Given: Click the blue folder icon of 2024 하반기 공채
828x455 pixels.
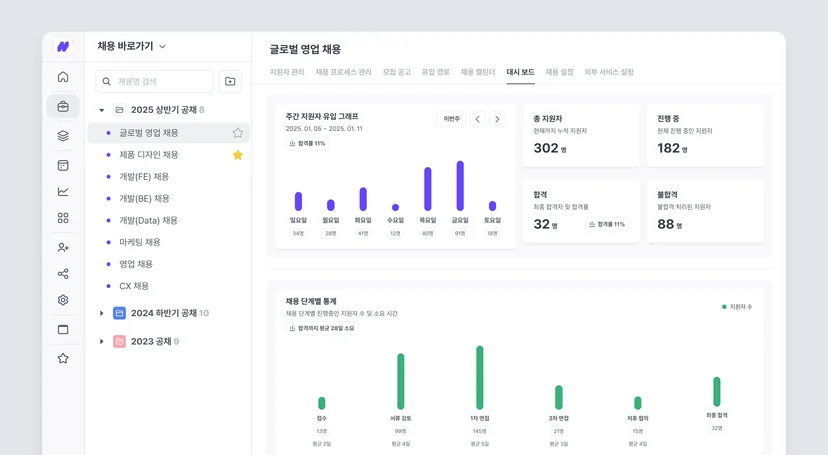Looking at the screenshot, I should click(119, 313).
